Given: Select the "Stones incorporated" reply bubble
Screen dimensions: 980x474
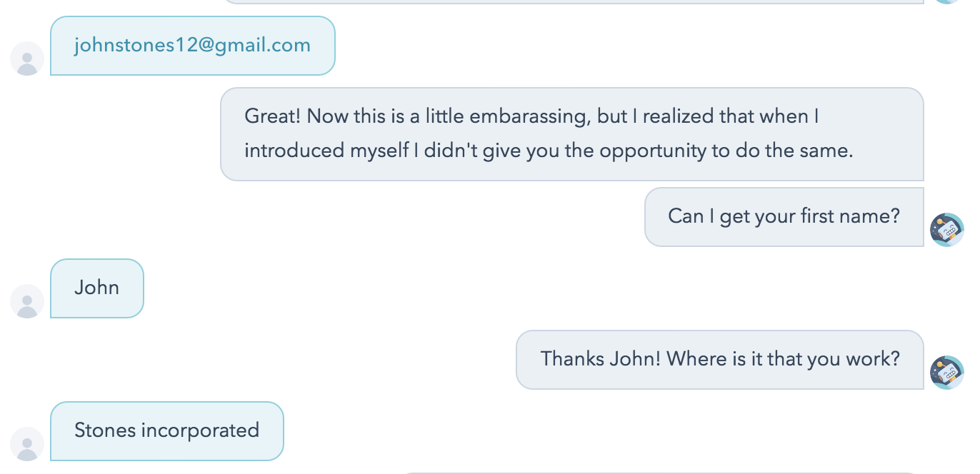Looking at the screenshot, I should [166, 431].
